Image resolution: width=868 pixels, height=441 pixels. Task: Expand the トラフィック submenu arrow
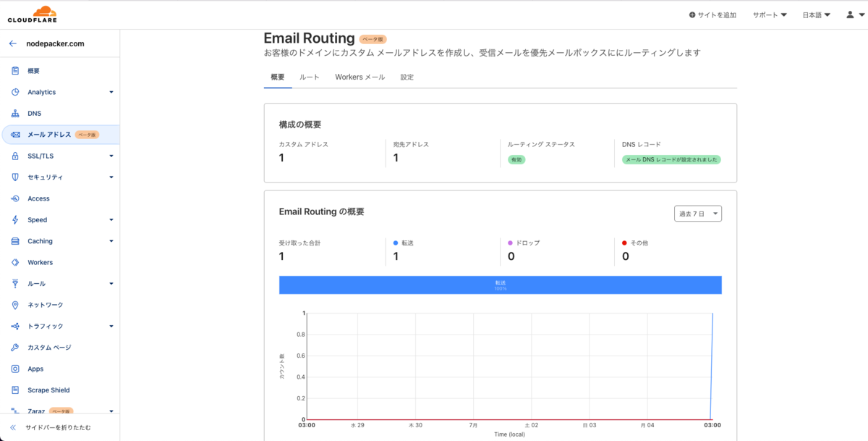point(111,326)
